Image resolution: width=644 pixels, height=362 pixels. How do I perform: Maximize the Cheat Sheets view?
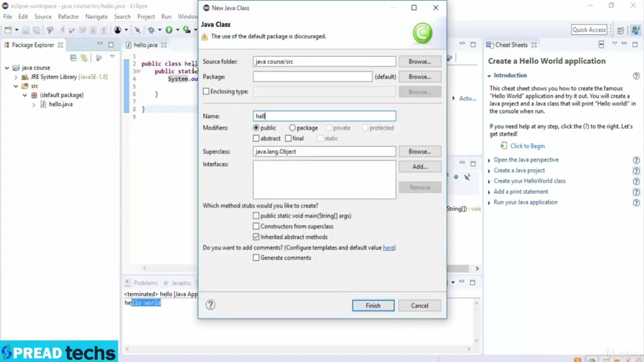coord(635,44)
